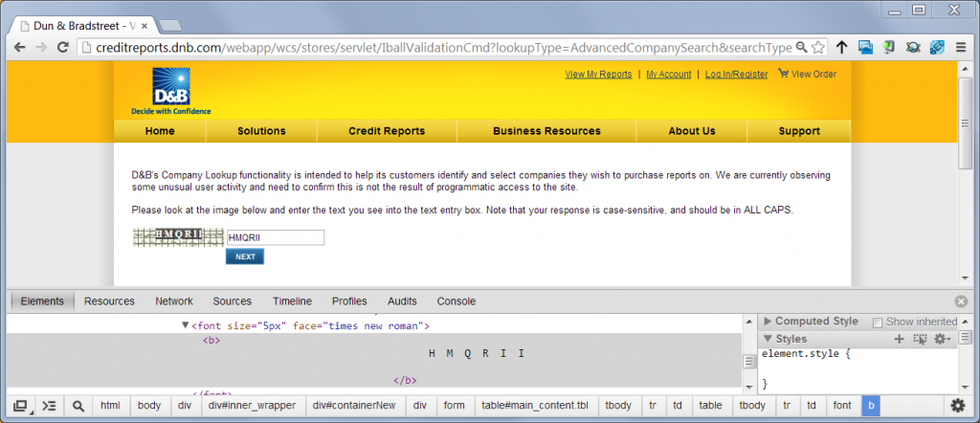
Task: Open the Home navigation menu
Action: (160, 131)
